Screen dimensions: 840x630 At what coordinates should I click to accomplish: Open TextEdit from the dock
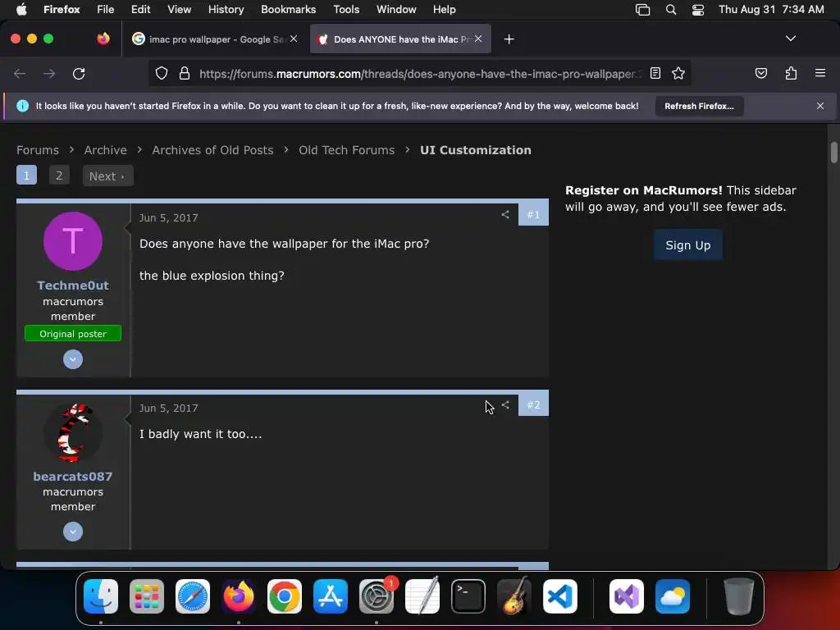(x=422, y=596)
